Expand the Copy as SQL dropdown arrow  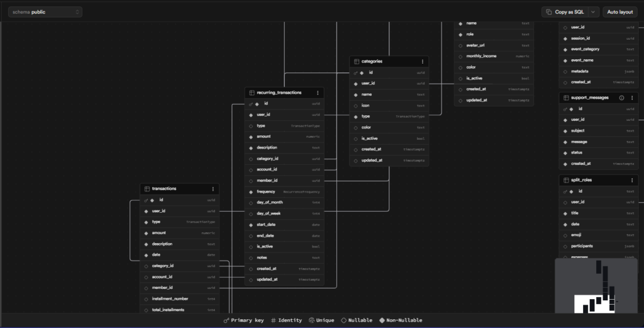(593, 12)
